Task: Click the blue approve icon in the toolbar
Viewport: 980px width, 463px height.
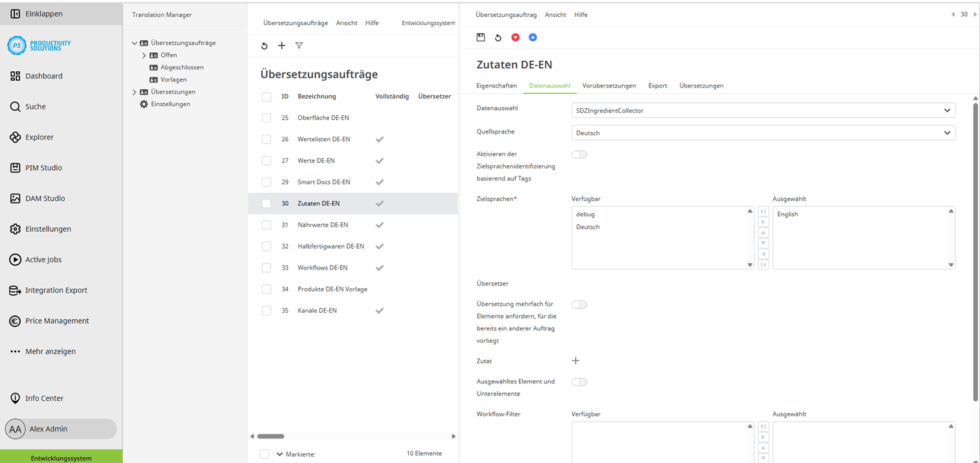Action: [x=533, y=37]
